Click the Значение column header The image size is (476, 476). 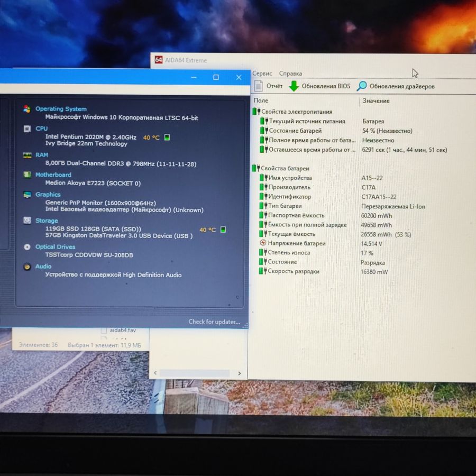[x=376, y=100]
